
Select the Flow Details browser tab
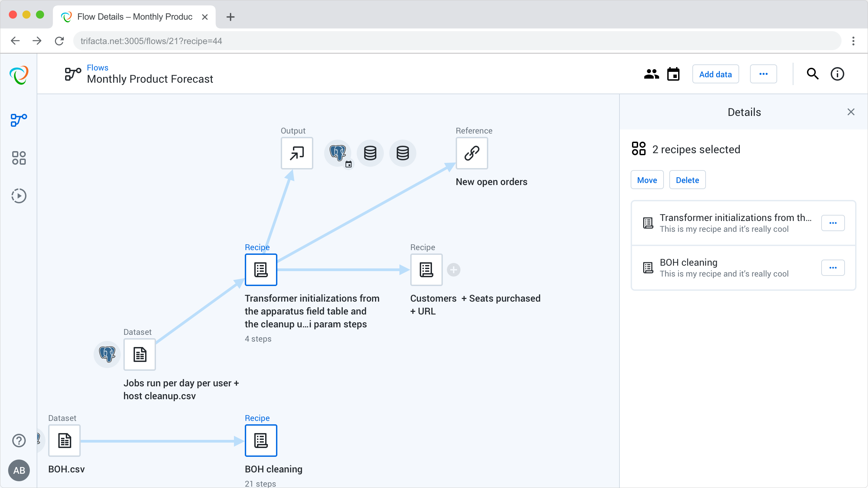point(134,17)
